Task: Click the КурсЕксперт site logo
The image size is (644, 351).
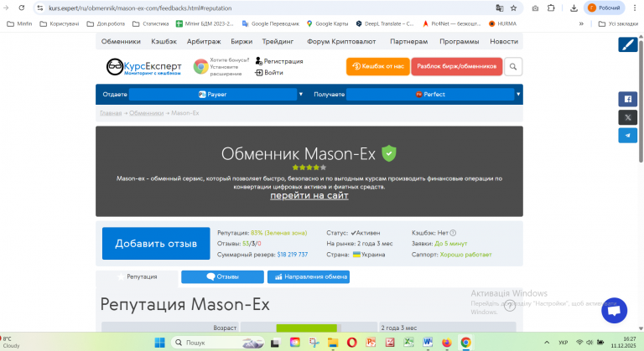Action: click(143, 67)
